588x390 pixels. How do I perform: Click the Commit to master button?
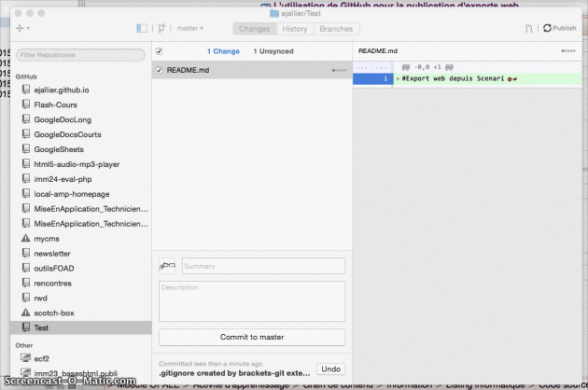252,337
